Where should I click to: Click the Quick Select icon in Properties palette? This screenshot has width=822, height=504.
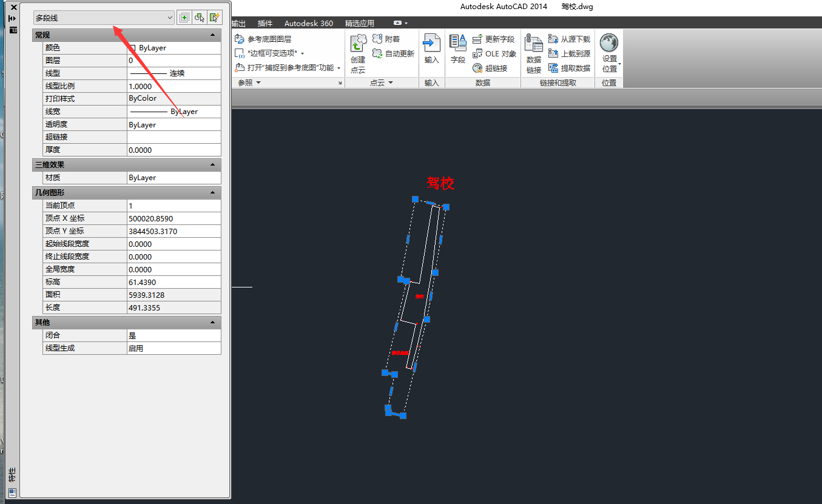click(215, 18)
